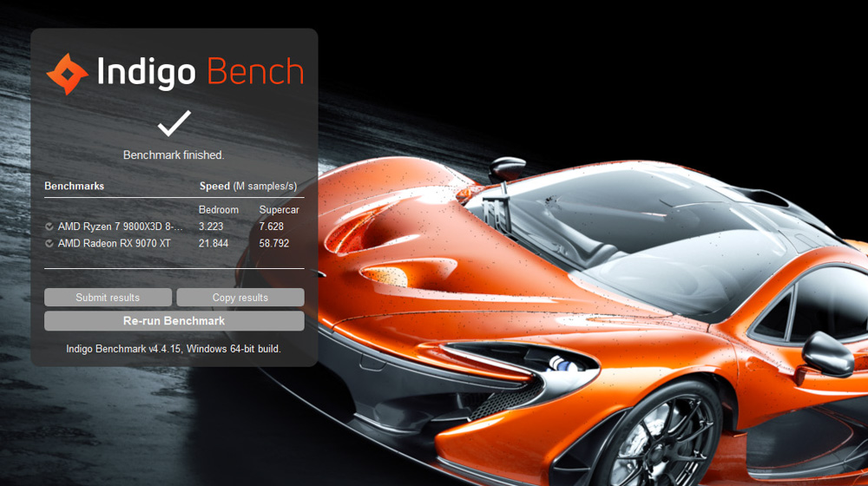Click the Speed (M samples/s) heading
868x486 pixels.
[247, 187]
